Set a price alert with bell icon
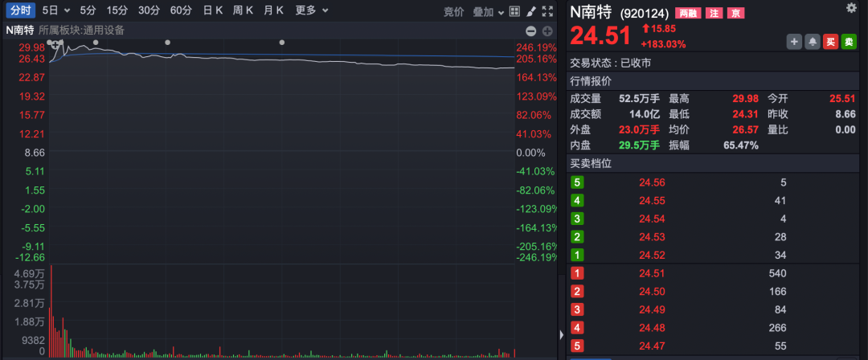Screen dimensions: 868x360 [813, 41]
